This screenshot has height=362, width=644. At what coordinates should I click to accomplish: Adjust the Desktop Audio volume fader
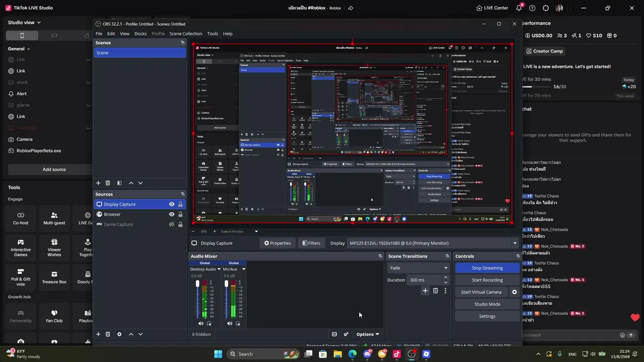(x=197, y=284)
